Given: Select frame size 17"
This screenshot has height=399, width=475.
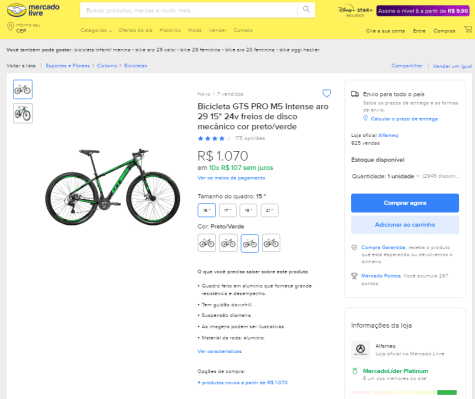Looking at the screenshot, I should click(x=228, y=210).
